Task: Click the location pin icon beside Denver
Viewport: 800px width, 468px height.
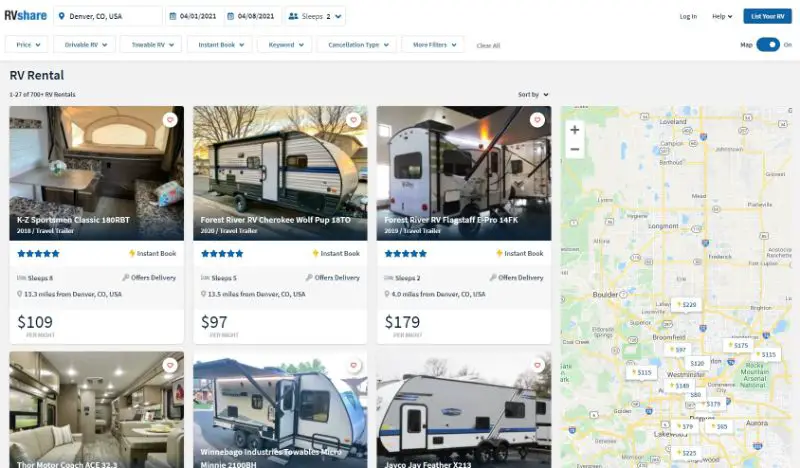Action: pos(62,16)
